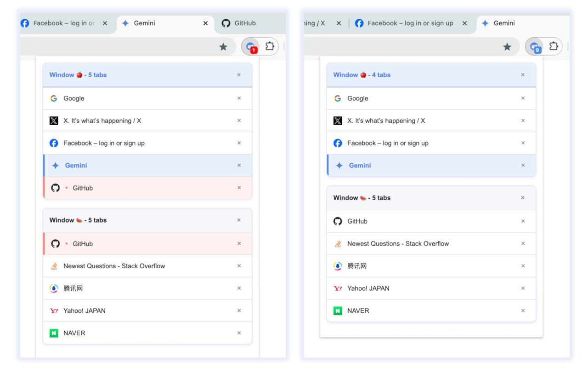This screenshot has width=588, height=368.
Task: Open the Google row in the left screenshot
Action: pyautogui.click(x=147, y=98)
